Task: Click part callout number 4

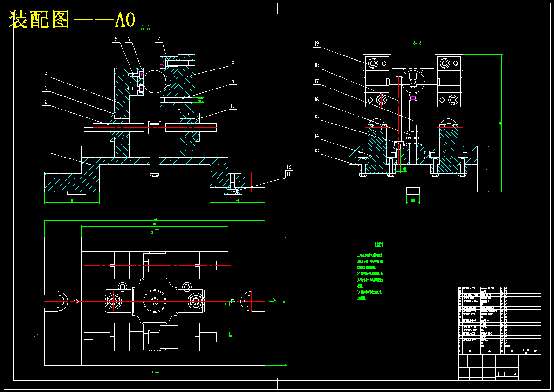Action: click(46, 74)
